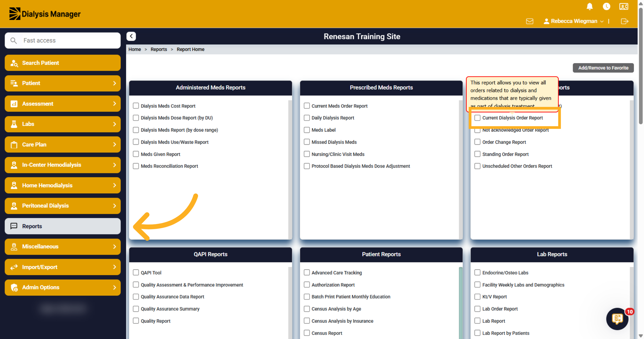
Task: Click the Care Plan clipboard icon
Action: coord(14,145)
